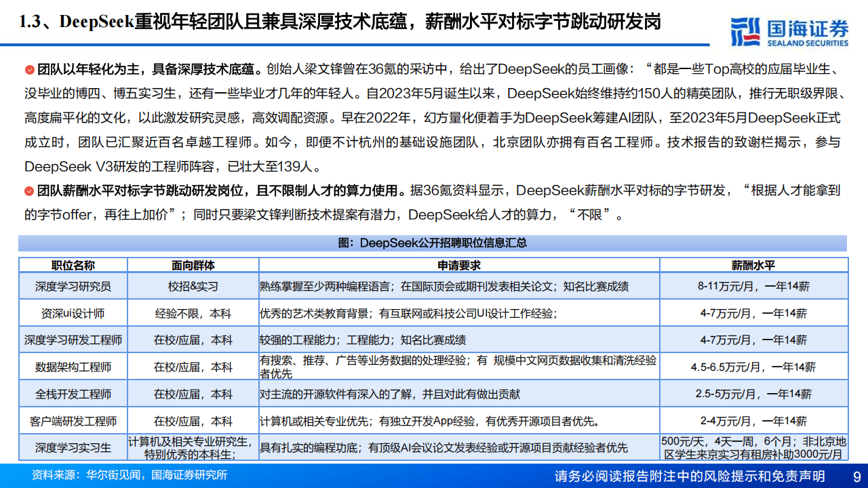868x488 pixels.
Task: Click the salary 4.5-6.5万元/月，一年14薪
Action: coord(753,367)
